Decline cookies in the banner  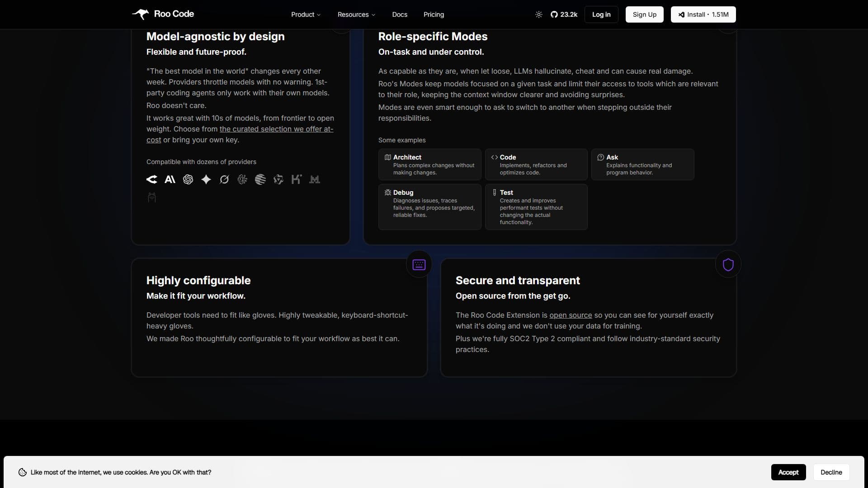pyautogui.click(x=831, y=472)
